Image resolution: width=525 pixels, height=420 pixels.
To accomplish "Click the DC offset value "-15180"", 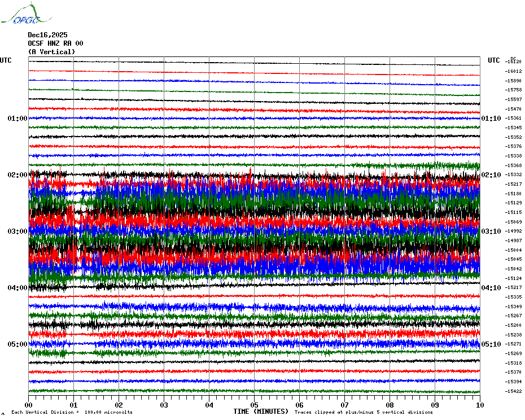I will click(x=513, y=194).
